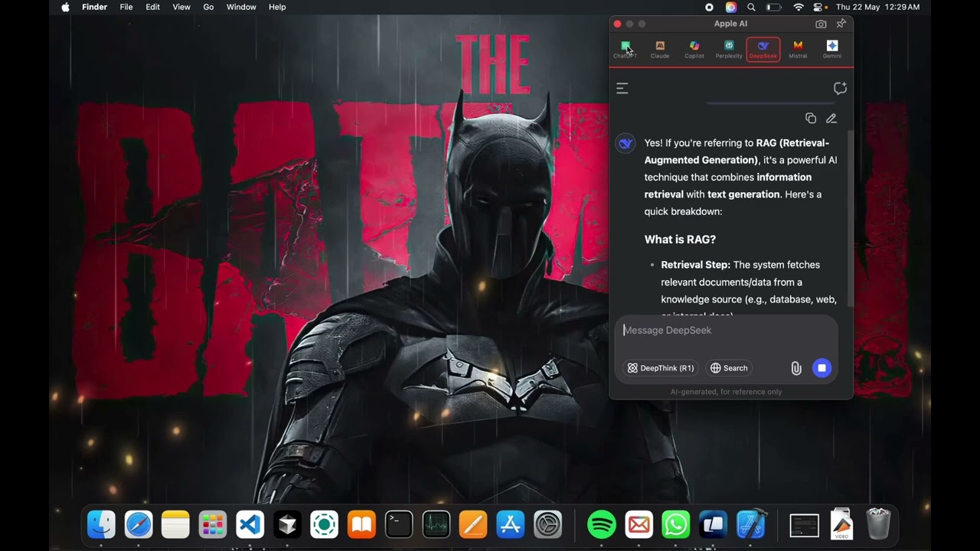
Task: Focus the Message DeepSeek input field
Action: coord(726,331)
